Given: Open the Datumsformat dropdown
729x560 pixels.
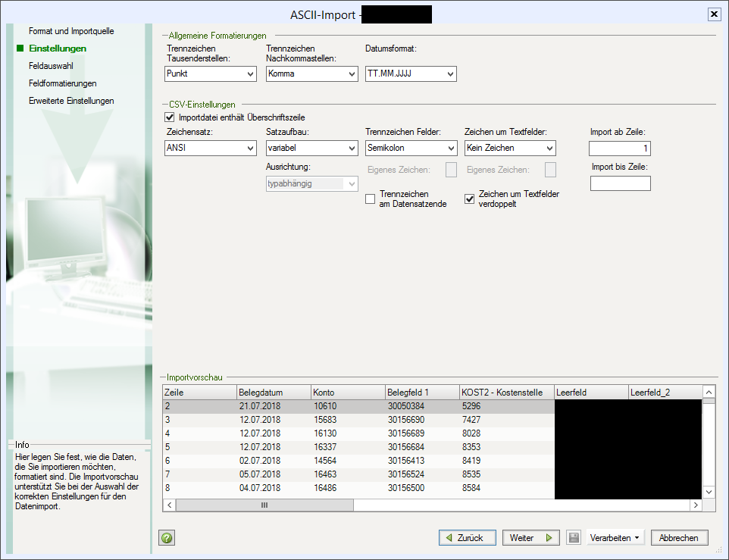Looking at the screenshot, I should [x=411, y=74].
